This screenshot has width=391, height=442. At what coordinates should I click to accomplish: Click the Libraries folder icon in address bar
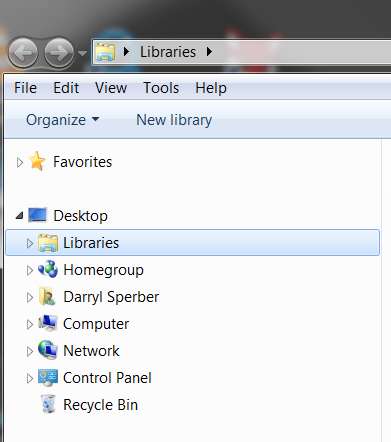pyautogui.click(x=105, y=52)
